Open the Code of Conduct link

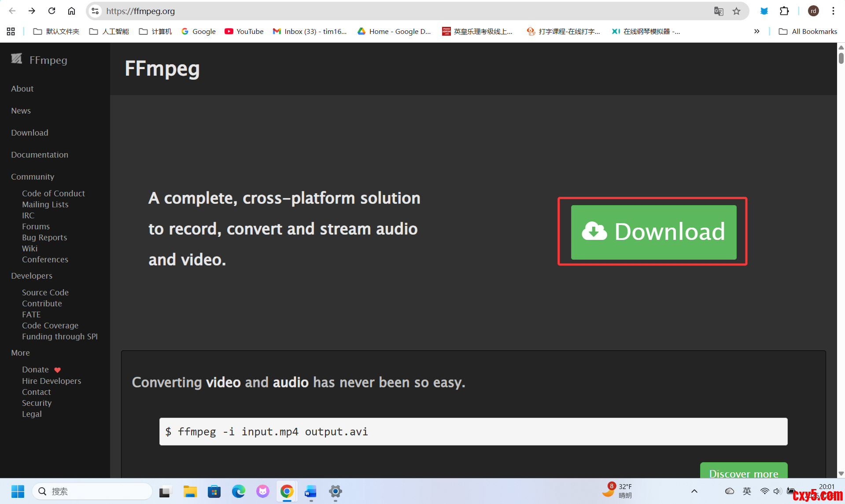tap(53, 193)
